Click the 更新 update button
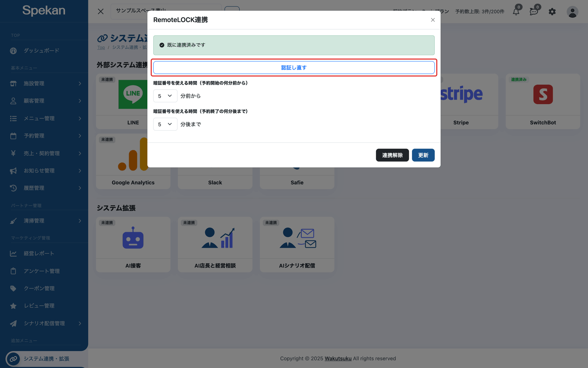This screenshot has height=368, width=588. tap(423, 155)
